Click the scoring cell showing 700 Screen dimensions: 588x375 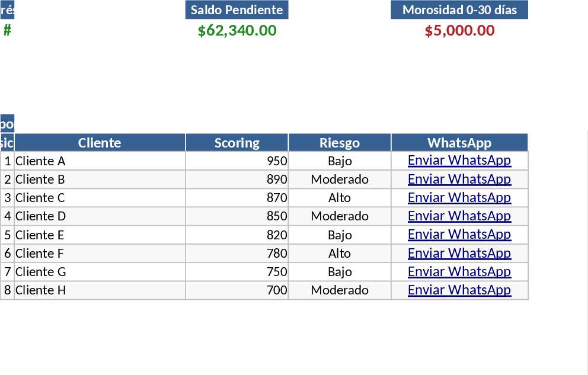(237, 290)
